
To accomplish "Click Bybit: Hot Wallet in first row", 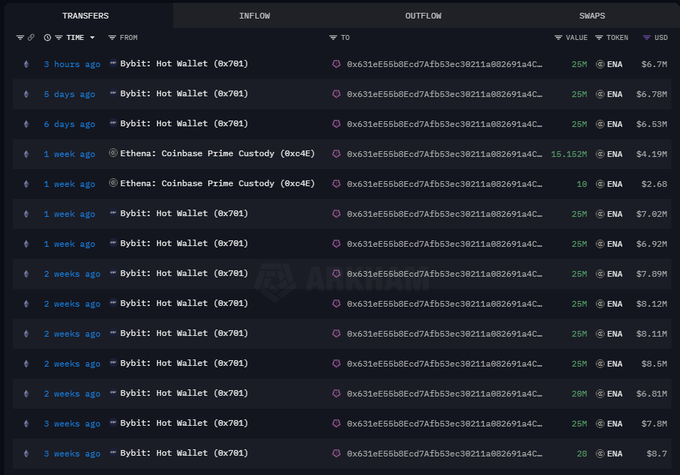I will click(x=184, y=64).
